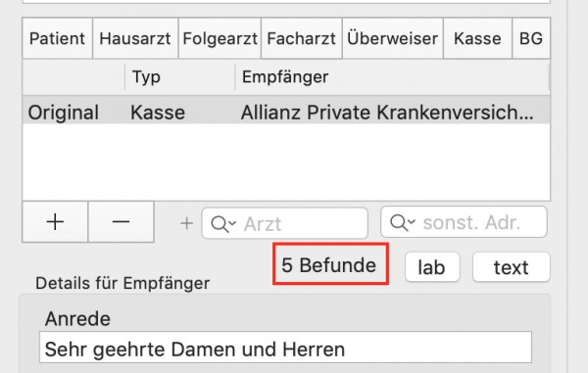Click the 5 Befunde button
The width and height of the screenshot is (588, 373).
tap(330, 264)
